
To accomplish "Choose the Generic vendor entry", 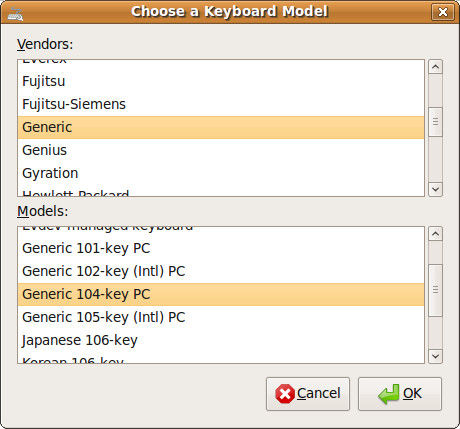I will pos(221,127).
